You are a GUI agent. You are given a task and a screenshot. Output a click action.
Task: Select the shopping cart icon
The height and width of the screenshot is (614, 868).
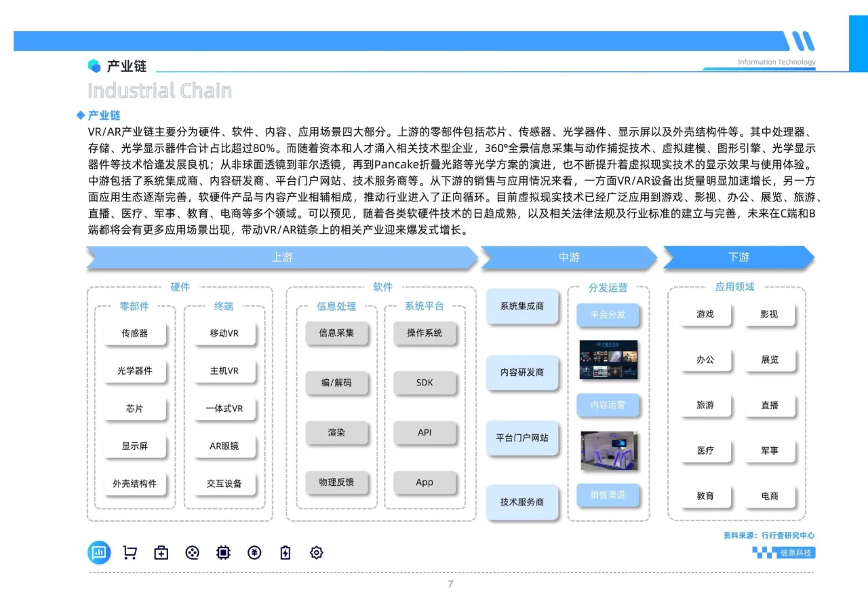[130, 552]
